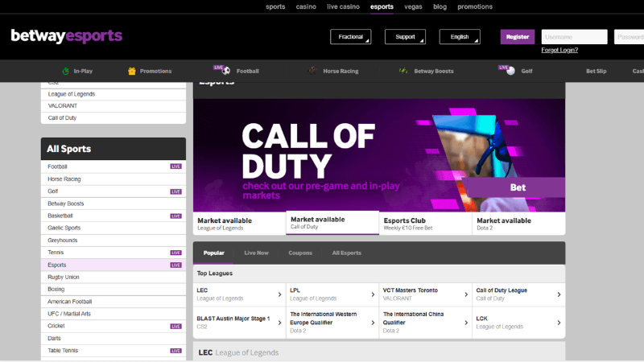Expand the LCK league arrow
Image resolution: width=644 pixels, height=362 pixels.
click(559, 323)
